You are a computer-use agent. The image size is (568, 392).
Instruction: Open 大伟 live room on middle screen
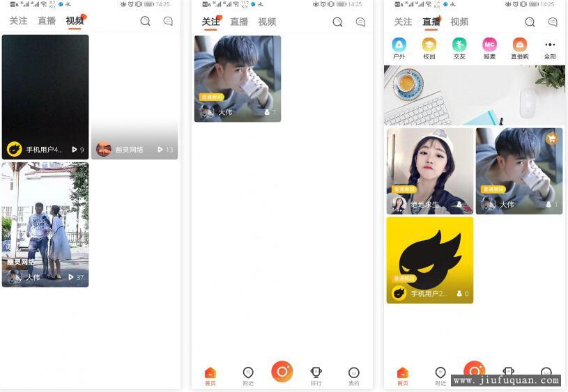(238, 79)
